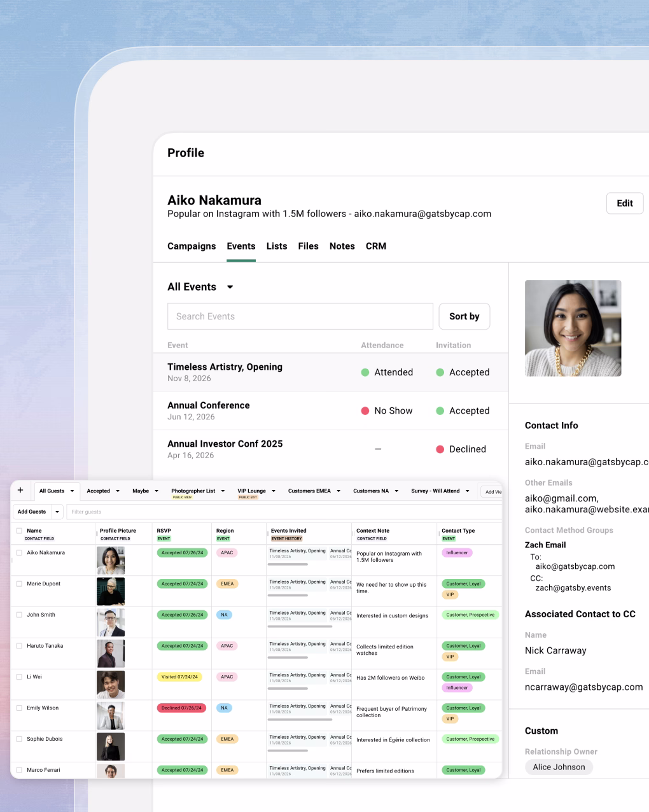Click the APAC region tag on Haruto Tanaka's row
The height and width of the screenshot is (812, 649).
[x=227, y=646]
